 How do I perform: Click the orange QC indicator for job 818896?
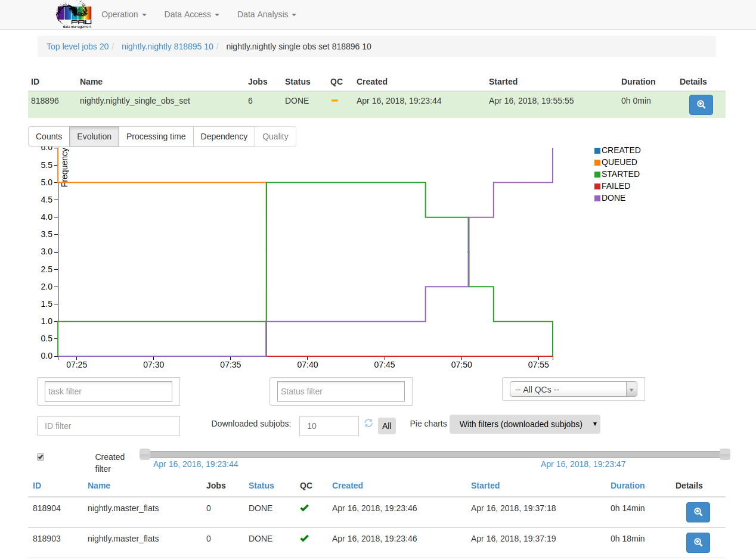pyautogui.click(x=334, y=101)
